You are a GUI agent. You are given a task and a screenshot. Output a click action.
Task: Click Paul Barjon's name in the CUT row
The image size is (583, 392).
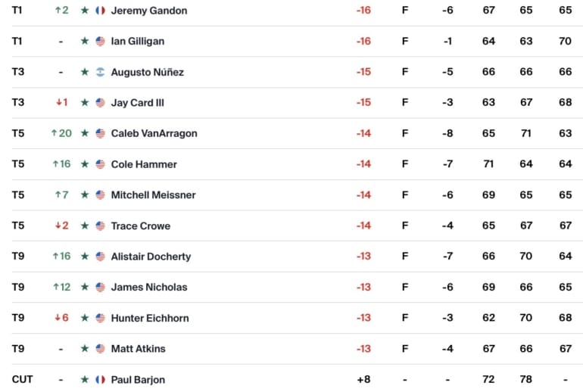pyautogui.click(x=138, y=379)
